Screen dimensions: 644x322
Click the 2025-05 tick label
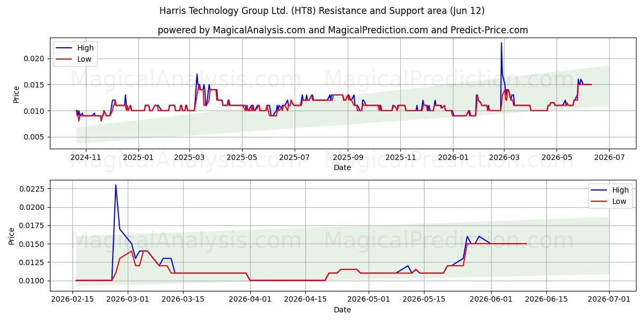(x=241, y=157)
